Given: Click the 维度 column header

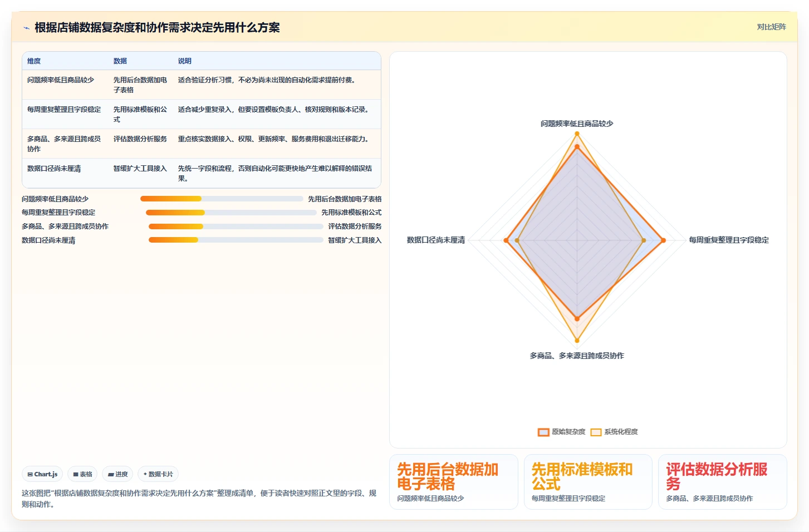Looking at the screenshot, I should [x=34, y=61].
